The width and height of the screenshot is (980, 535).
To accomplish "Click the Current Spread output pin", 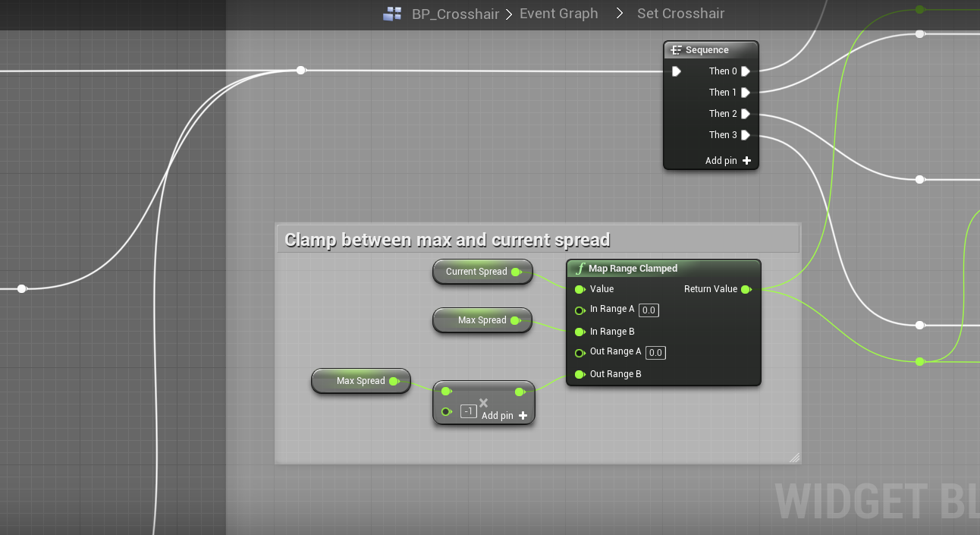I will (516, 272).
